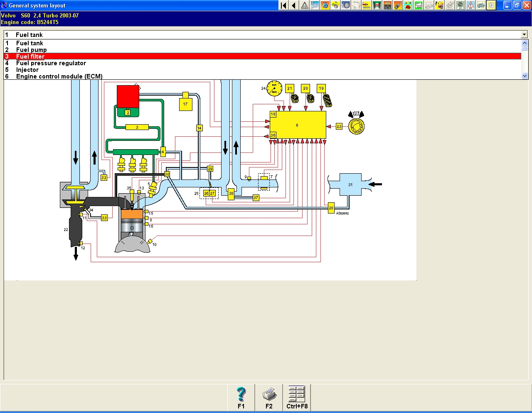This screenshot has height=413, width=532.
Task: Select 'Fuel pump' in the dropdown list
Action: (x=262, y=50)
